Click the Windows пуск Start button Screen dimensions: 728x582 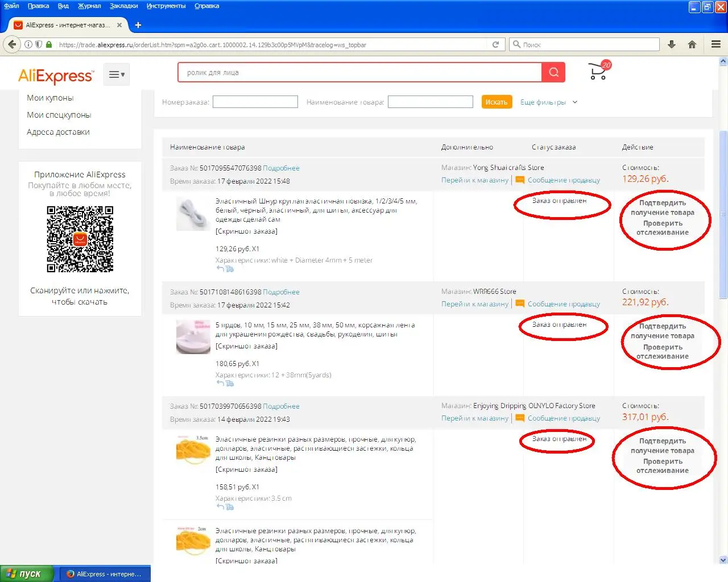27,573
